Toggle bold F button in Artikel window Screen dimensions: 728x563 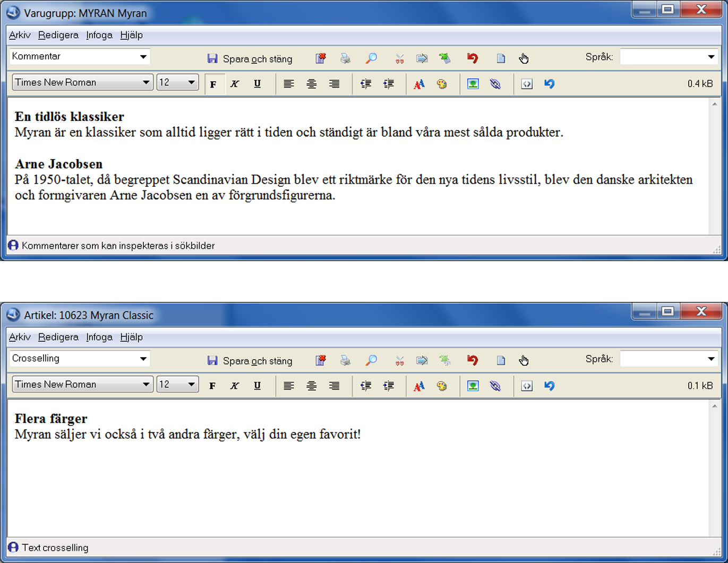click(x=212, y=386)
